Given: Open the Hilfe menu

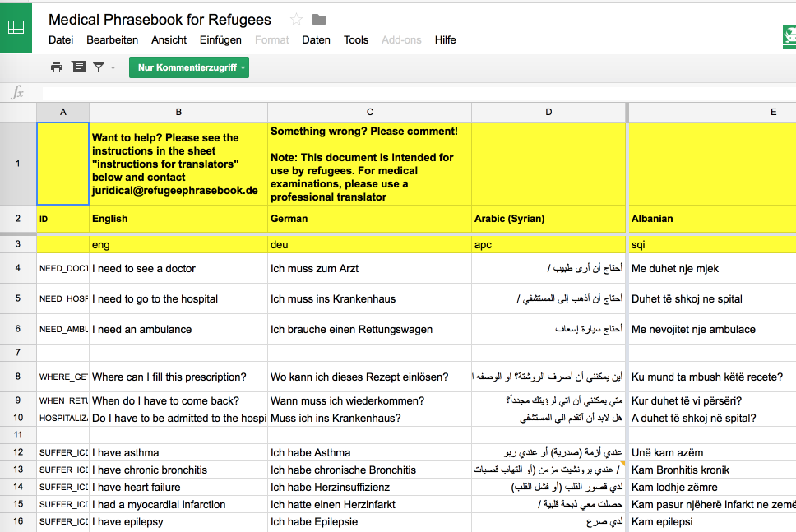Looking at the screenshot, I should tap(445, 39).
